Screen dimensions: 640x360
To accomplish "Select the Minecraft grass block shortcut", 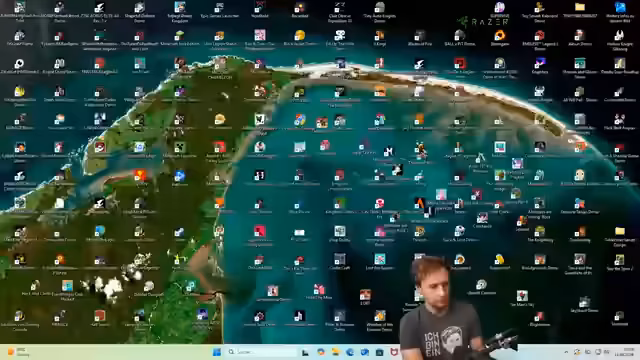I will pyautogui.click(x=179, y=38).
